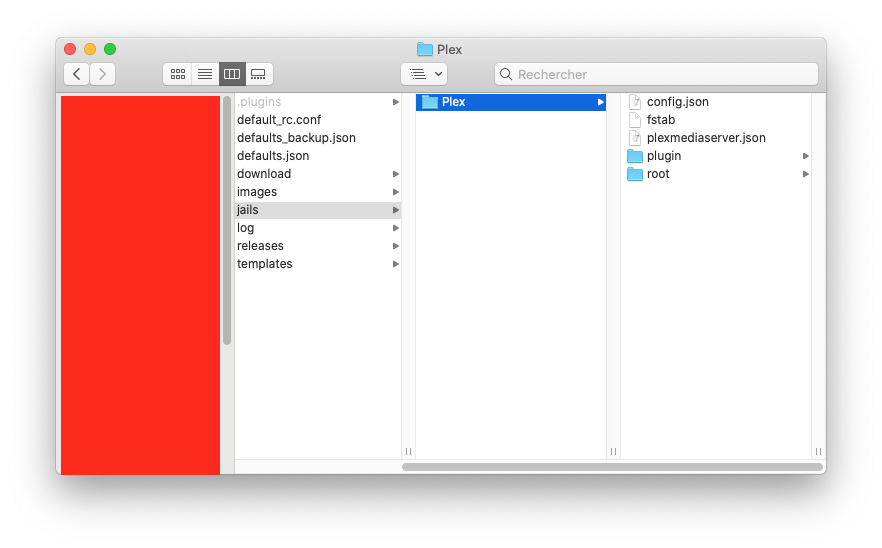
Task: Expand templates via its arrow
Action: tap(395, 264)
